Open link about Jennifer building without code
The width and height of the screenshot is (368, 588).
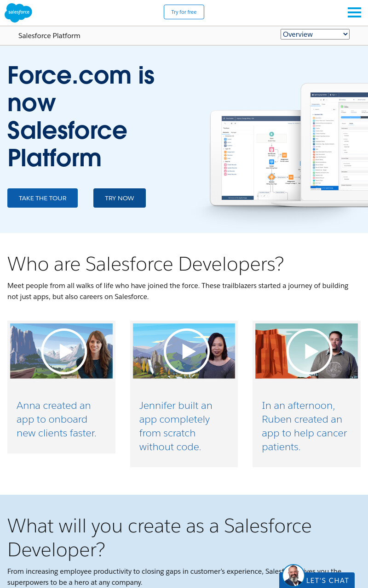coord(176,426)
